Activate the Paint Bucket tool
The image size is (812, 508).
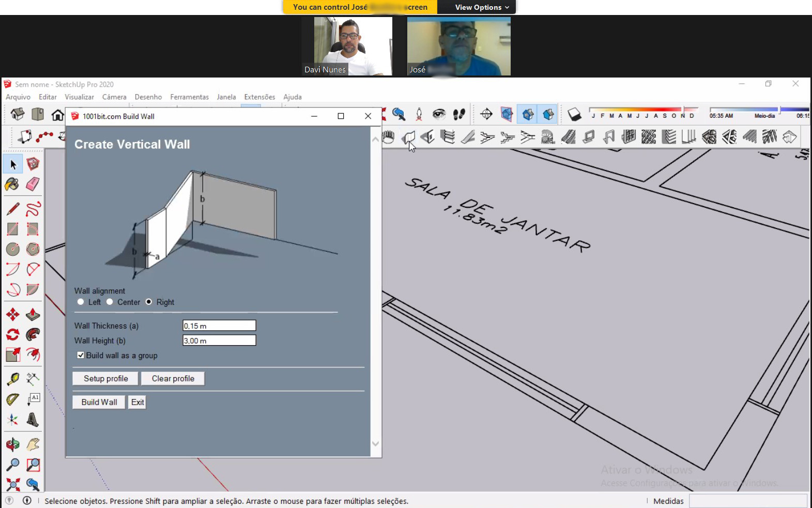click(x=13, y=184)
